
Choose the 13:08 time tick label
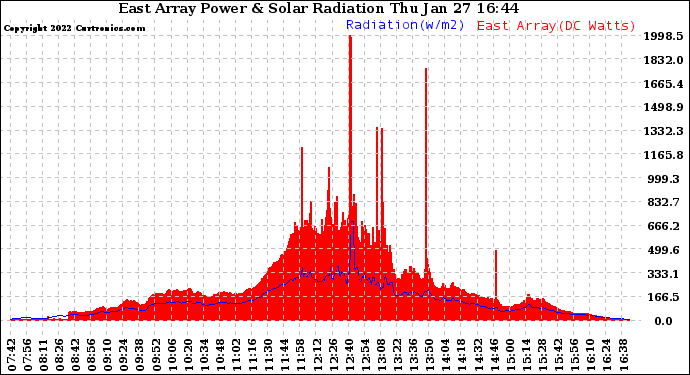click(382, 355)
